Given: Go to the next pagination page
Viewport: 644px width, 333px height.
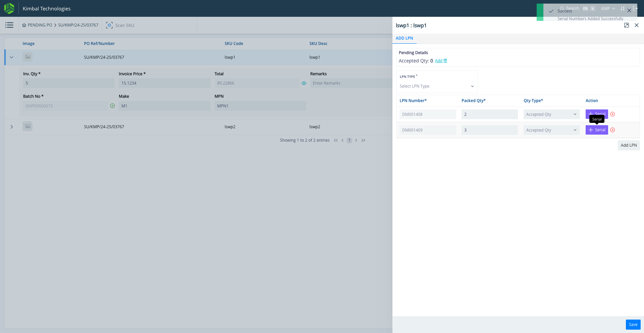Looking at the screenshot, I should 356,140.
